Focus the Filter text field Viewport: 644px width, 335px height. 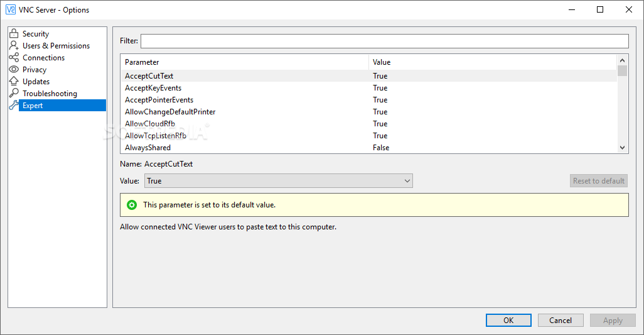(384, 41)
